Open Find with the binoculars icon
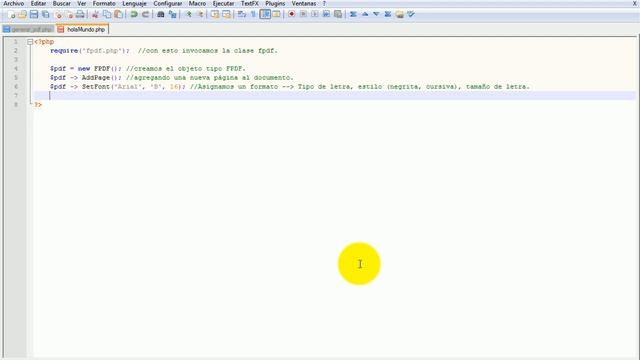The height and width of the screenshot is (360, 640). [160, 15]
